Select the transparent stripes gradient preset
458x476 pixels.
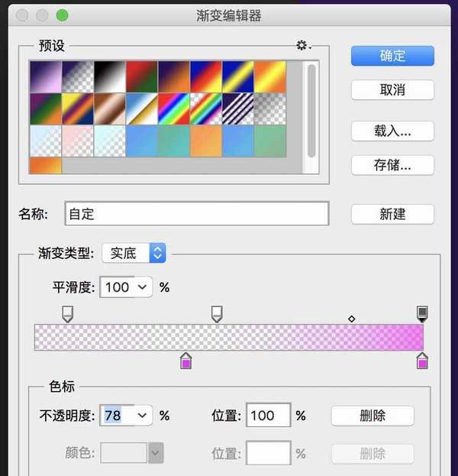click(238, 109)
